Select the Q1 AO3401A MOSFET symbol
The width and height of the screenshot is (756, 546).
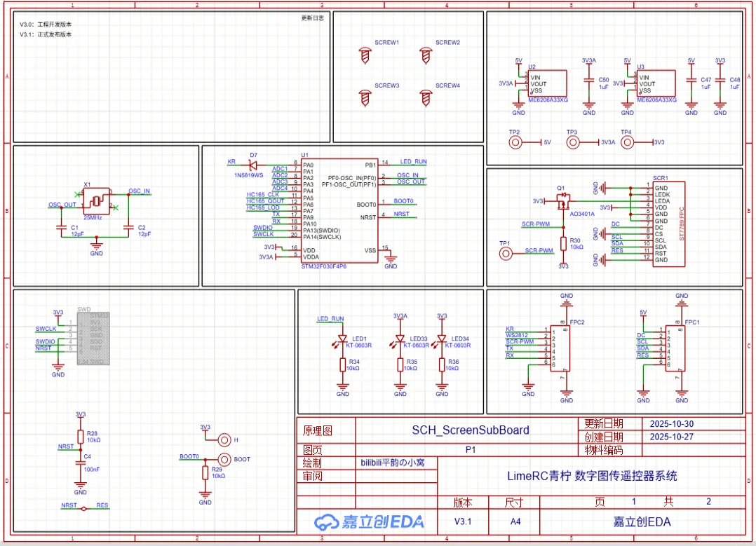coord(562,202)
